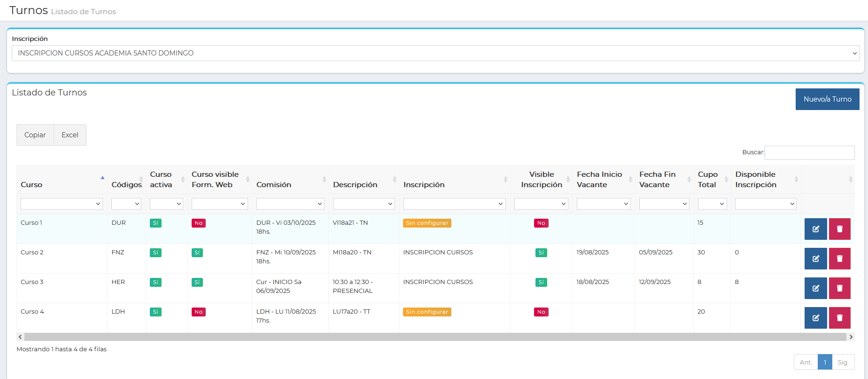Click Sin configurar badge for Curso 1
The image size is (868, 379).
click(427, 223)
